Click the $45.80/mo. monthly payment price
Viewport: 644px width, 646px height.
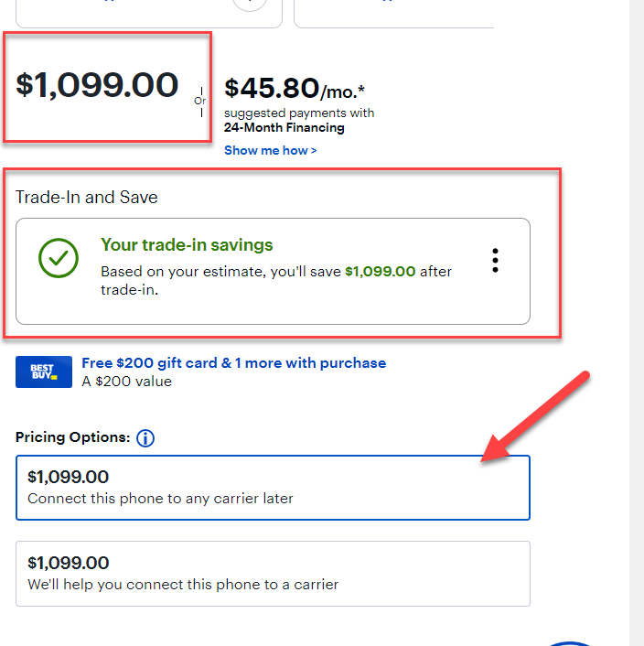click(x=294, y=89)
